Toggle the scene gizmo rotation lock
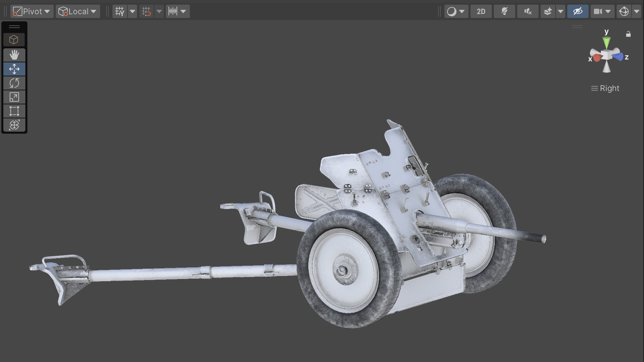The height and width of the screenshot is (362, 644). coord(628,34)
